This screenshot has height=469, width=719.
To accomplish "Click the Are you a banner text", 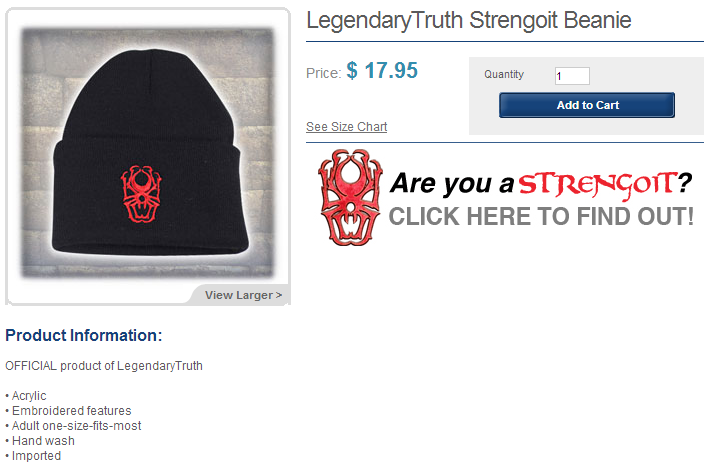I will click(x=452, y=183).
